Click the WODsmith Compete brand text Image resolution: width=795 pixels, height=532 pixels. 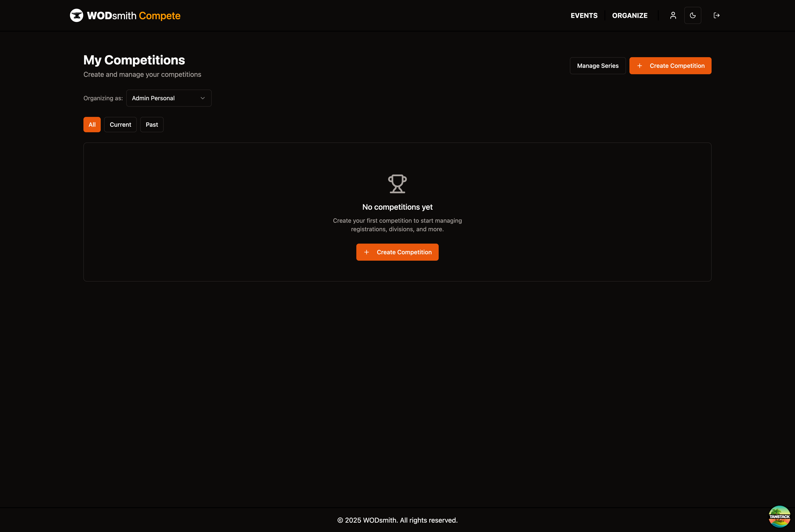click(x=134, y=16)
